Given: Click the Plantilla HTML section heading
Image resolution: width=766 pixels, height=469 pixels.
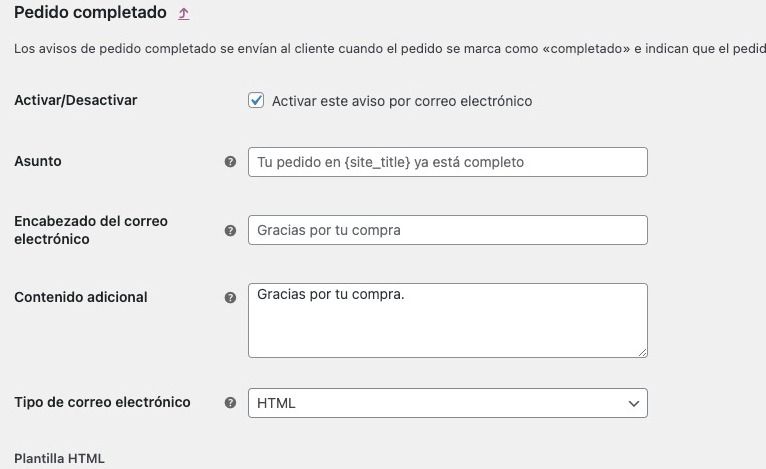Looking at the screenshot, I should pyautogui.click(x=60, y=458).
